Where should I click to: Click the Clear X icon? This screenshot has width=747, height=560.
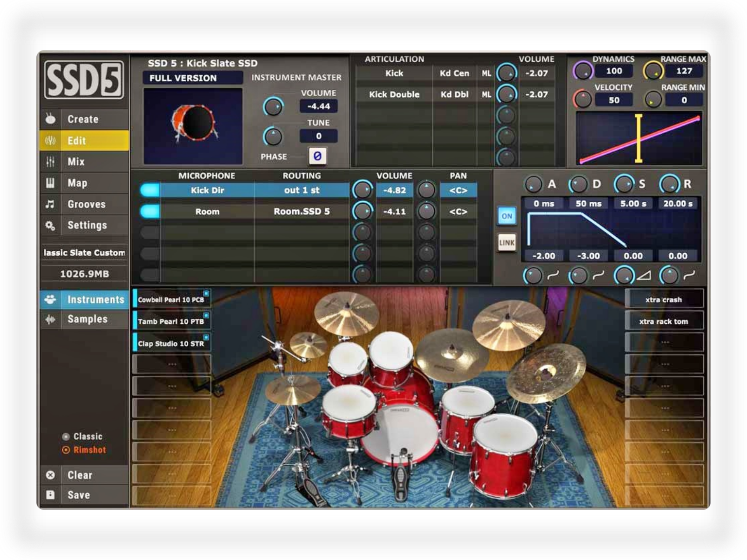tap(51, 475)
